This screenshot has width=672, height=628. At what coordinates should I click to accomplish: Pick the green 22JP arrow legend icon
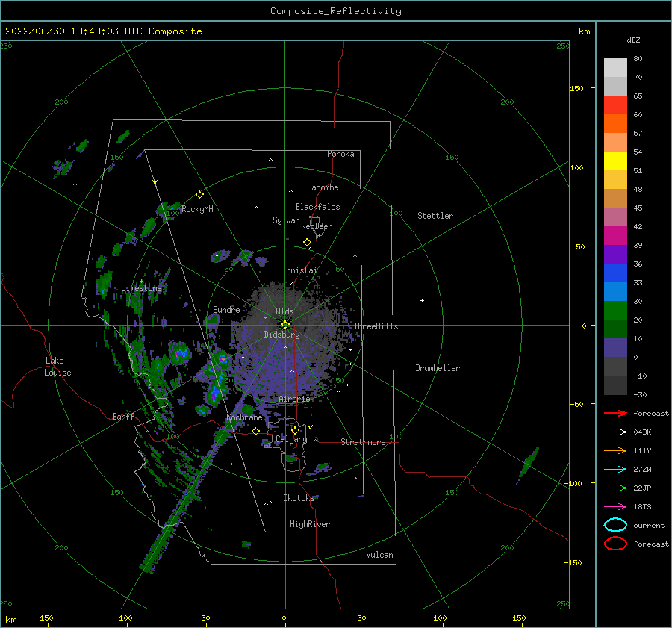(615, 488)
